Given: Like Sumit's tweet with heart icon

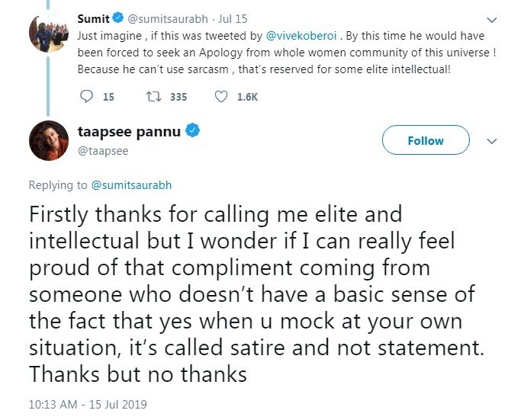Looking at the screenshot, I should click(220, 97).
